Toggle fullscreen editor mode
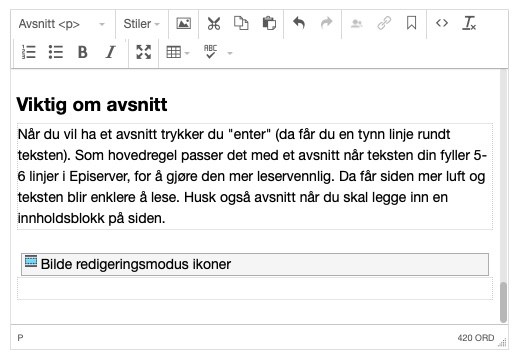 coord(144,52)
